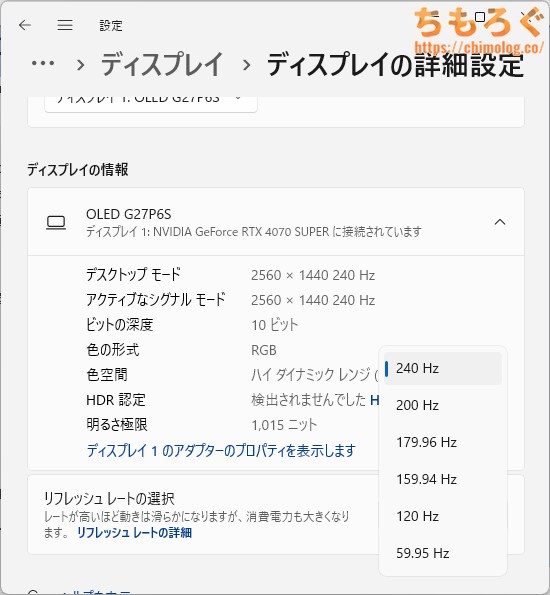Select 240 Hz refresh rate
Screen dimensions: 550x595
[x=443, y=368]
